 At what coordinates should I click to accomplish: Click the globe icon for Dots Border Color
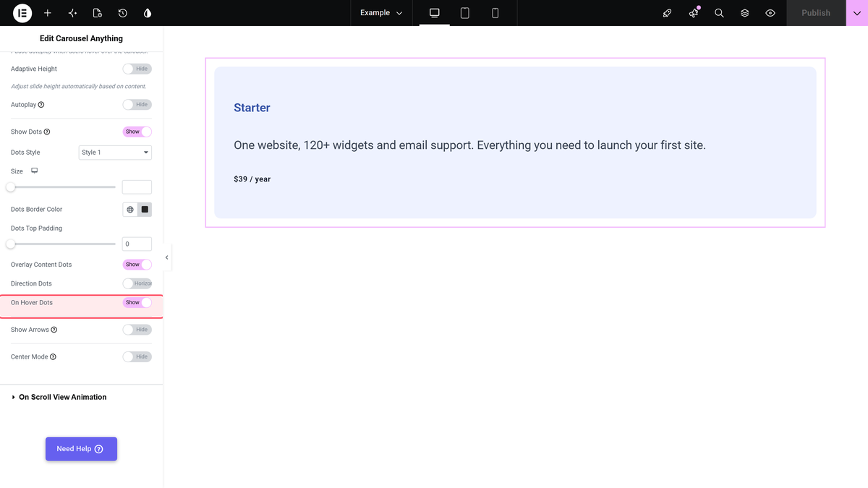point(130,210)
